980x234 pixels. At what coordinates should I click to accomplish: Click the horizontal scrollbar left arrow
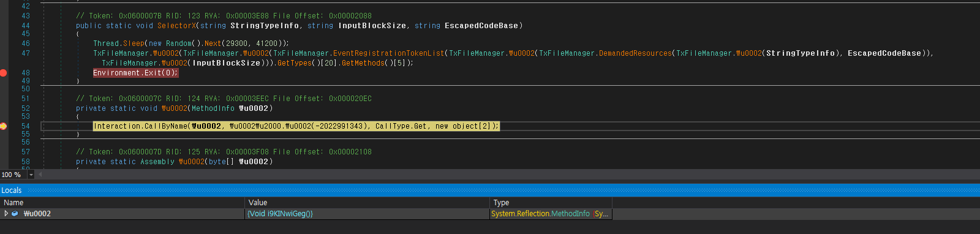tap(40, 175)
